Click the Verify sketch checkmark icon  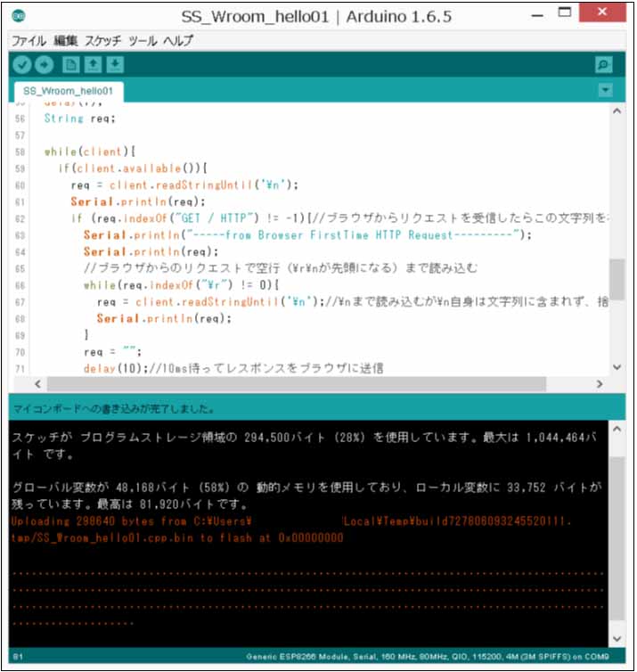[x=22, y=65]
